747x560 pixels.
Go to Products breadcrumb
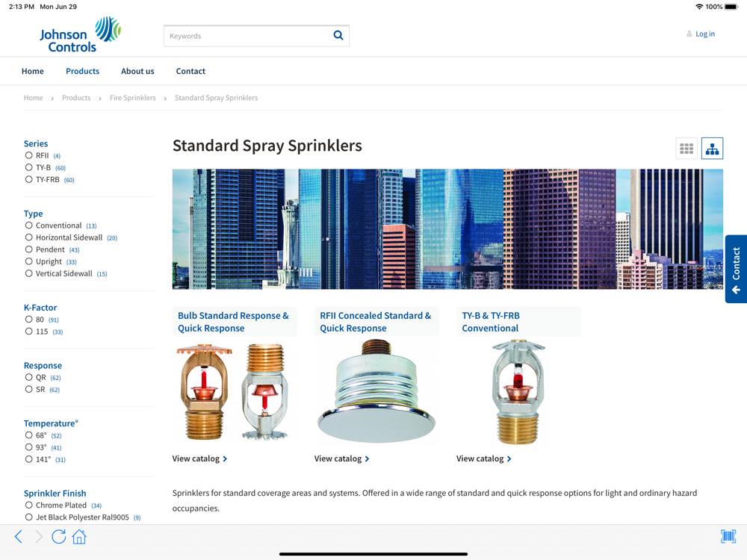pos(76,98)
